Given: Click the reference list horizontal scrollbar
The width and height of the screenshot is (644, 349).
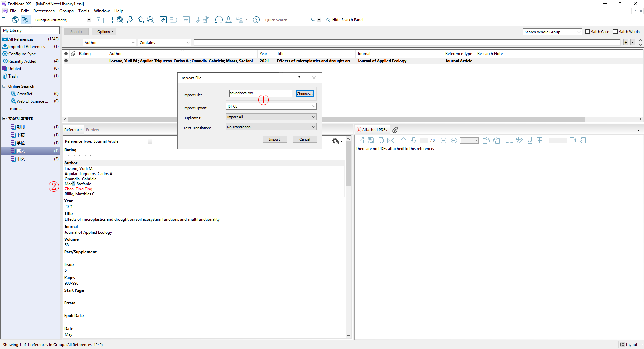Looking at the screenshot, I should 326,119.
